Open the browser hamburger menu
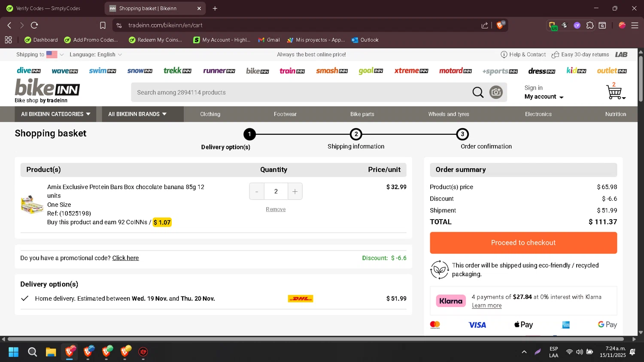This screenshot has width=644, height=362. (635, 25)
